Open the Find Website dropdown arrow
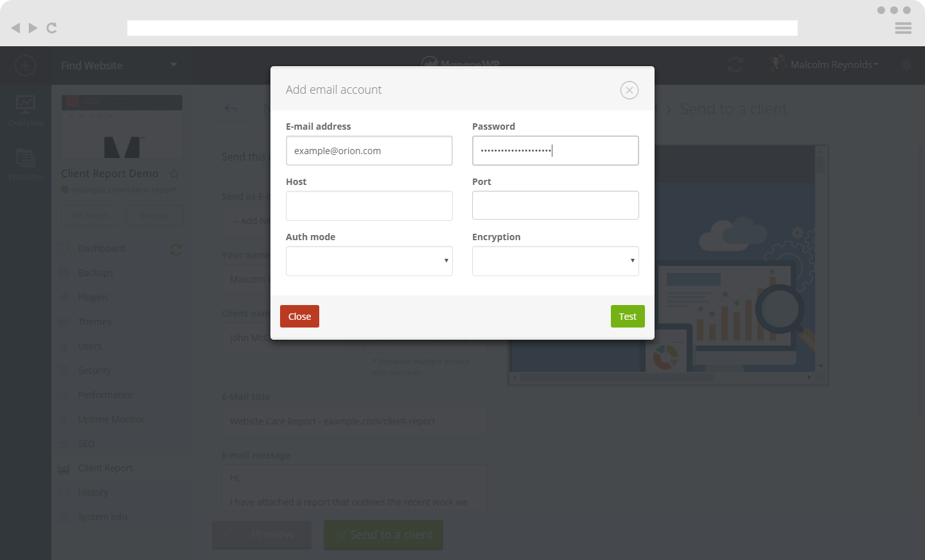This screenshot has height=560, width=925. coord(173,65)
